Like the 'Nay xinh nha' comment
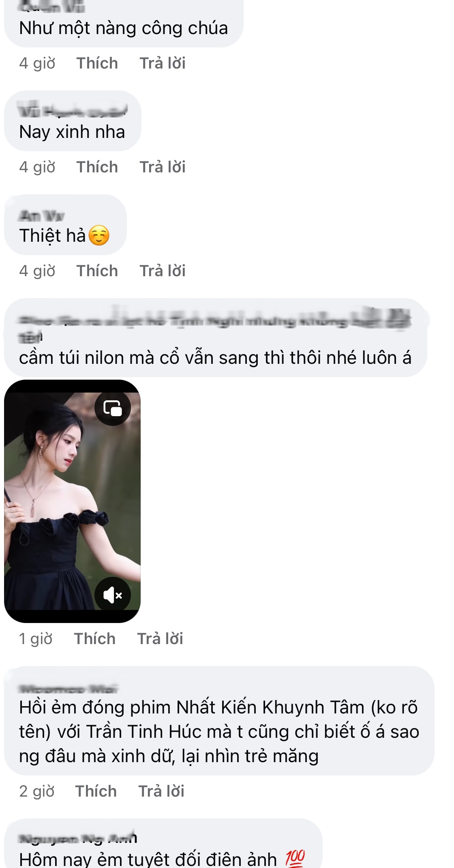Screen dimensions: 454x868 [x=97, y=167]
